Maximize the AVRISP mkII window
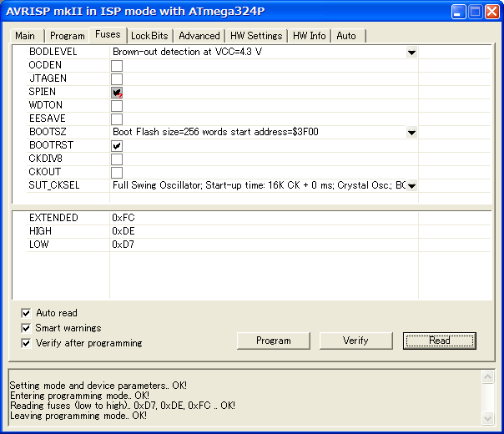The image size is (504, 434). click(475, 13)
